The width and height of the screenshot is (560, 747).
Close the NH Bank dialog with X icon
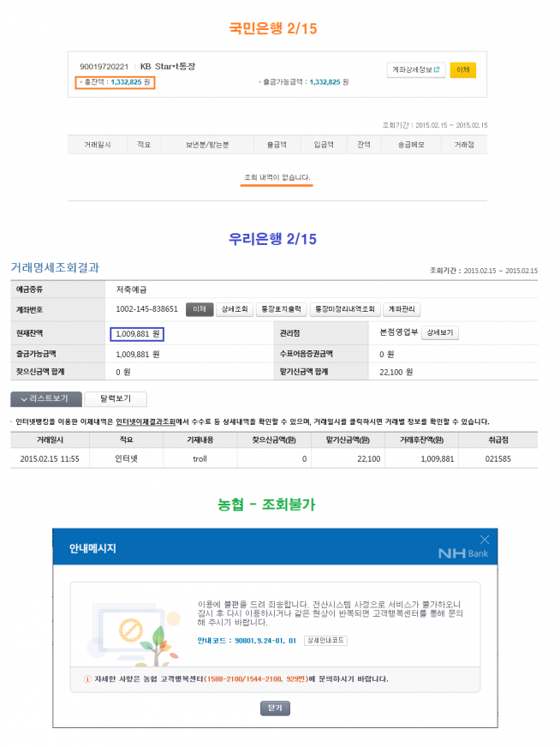[485, 540]
